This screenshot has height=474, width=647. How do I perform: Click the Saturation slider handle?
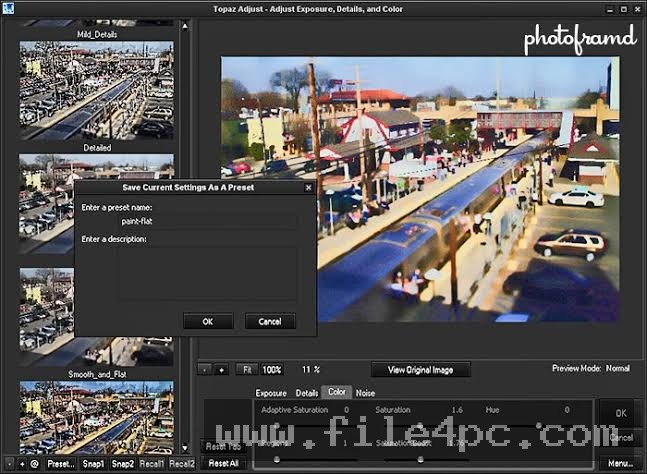click(420, 425)
